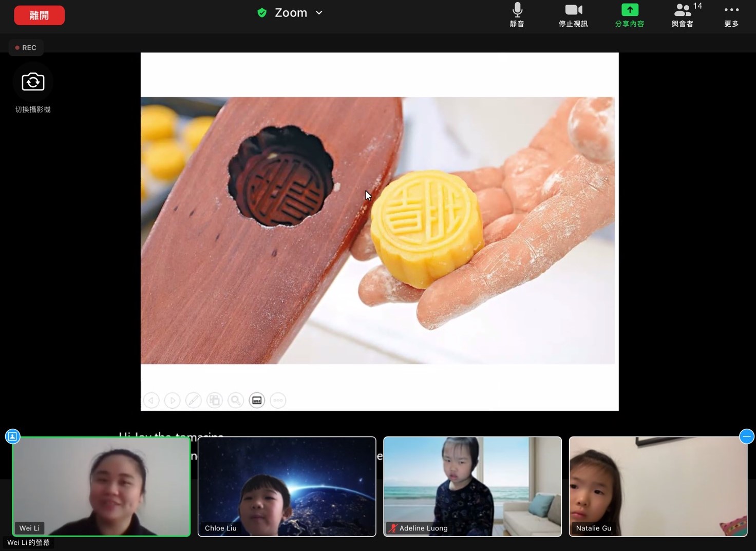Toggle gallery view with the blue icon
Screen dimensions: 756x551
point(12,436)
